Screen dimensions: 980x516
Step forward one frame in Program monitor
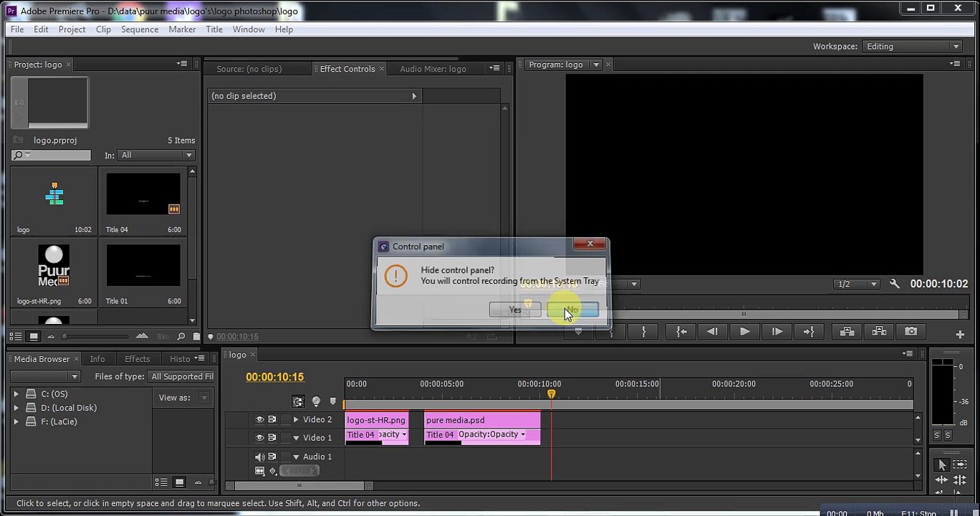pos(777,332)
